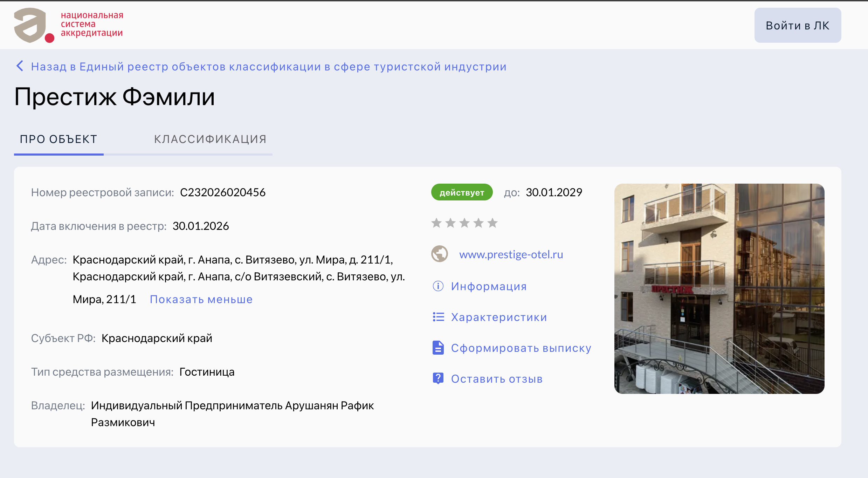868x478 pixels.
Task: Click the document icon for Сформировать выписку
Action: [x=438, y=348]
